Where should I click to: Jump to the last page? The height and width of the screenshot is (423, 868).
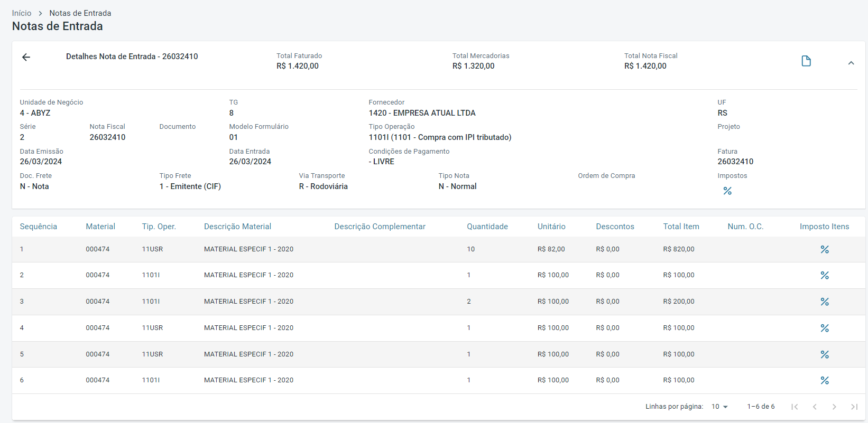point(854,407)
